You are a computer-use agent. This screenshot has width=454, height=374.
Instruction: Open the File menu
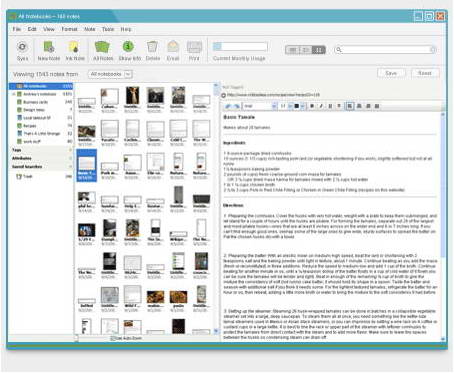coord(17,29)
